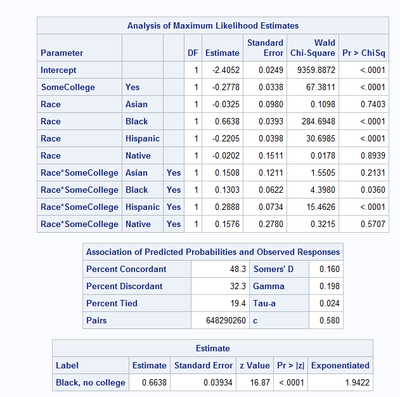
Task: Click the 'Analysis of Maximum Likelihood Estimates' title
Action: coord(213,26)
